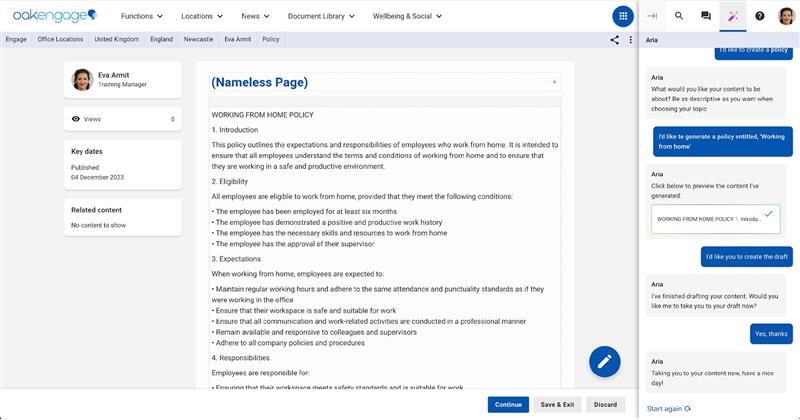Open help with the question mark icon

[760, 16]
